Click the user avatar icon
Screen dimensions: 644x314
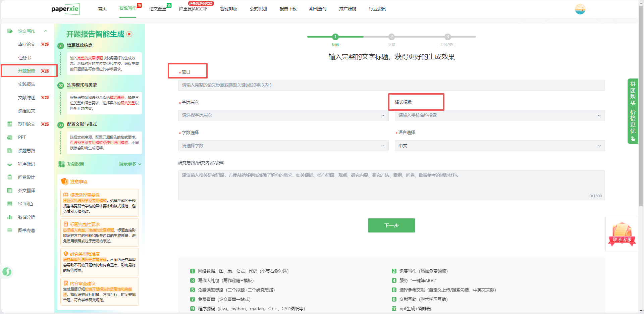click(x=580, y=9)
